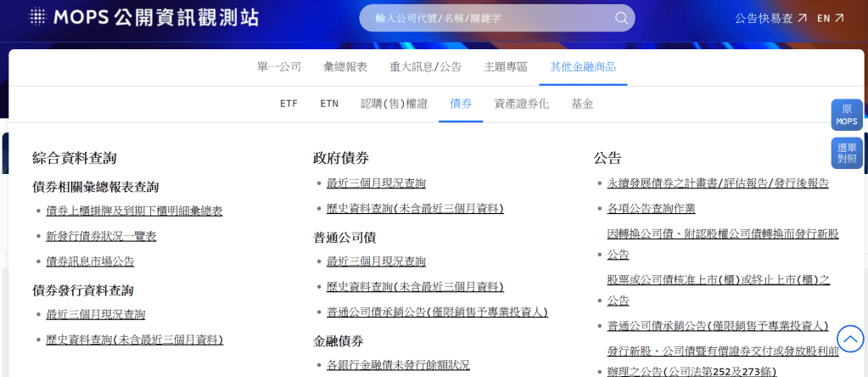Open the 單一公司 menu
This screenshot has width=868, height=377.
pos(279,66)
